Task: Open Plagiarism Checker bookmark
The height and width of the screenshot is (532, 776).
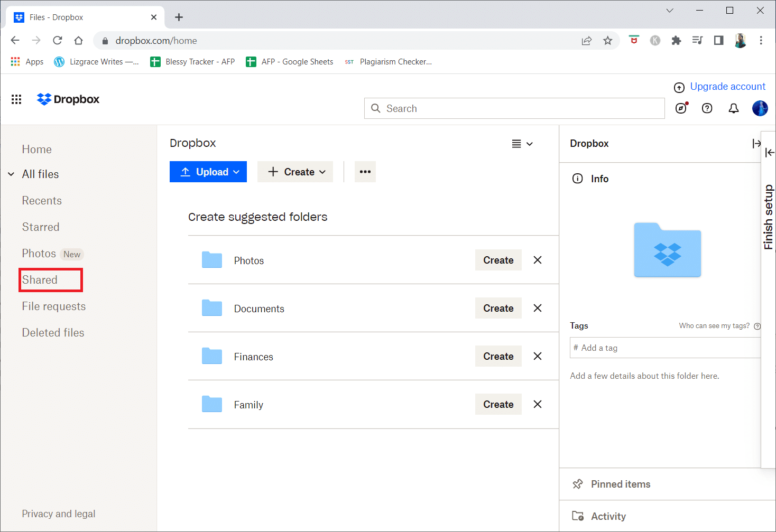Action: pos(388,62)
